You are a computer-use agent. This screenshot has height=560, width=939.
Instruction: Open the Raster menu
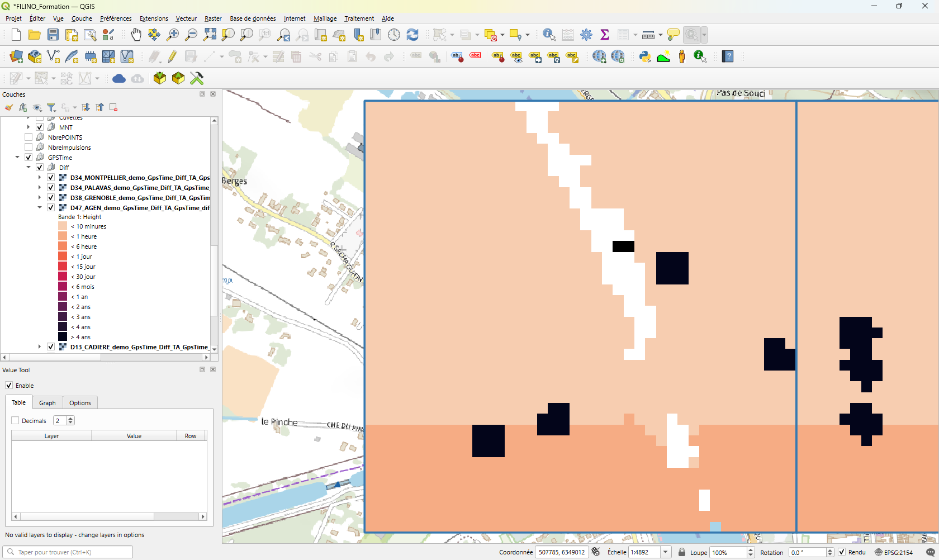[213, 18]
